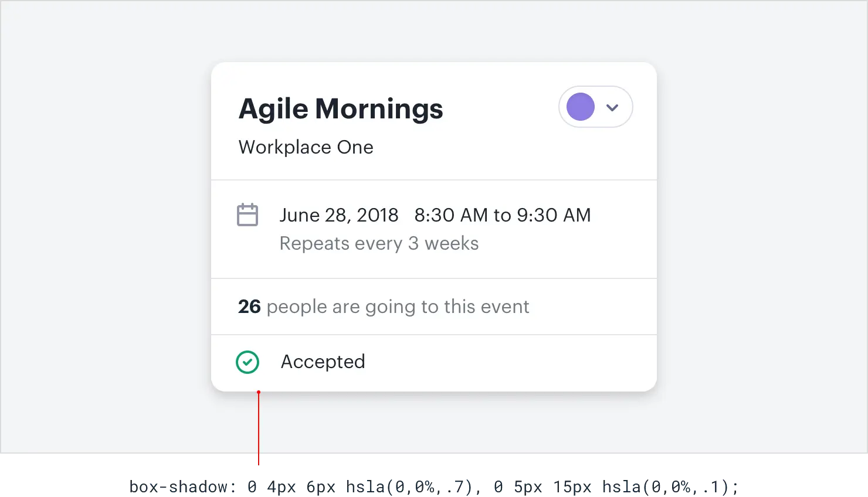Viewport: 868px width, 497px height.
Task: Select the June 28, 2018 date
Action: point(339,215)
